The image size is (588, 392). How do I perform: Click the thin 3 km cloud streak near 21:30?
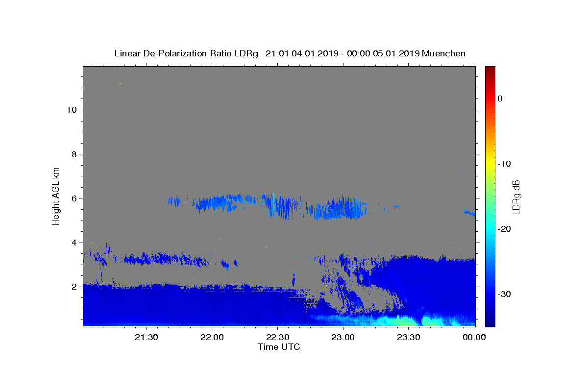pos(167,258)
